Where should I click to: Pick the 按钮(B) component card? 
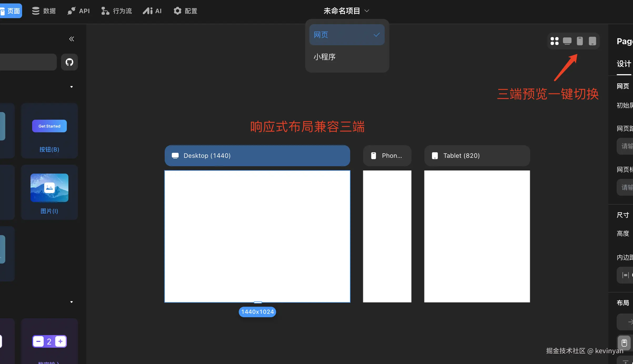[49, 131]
